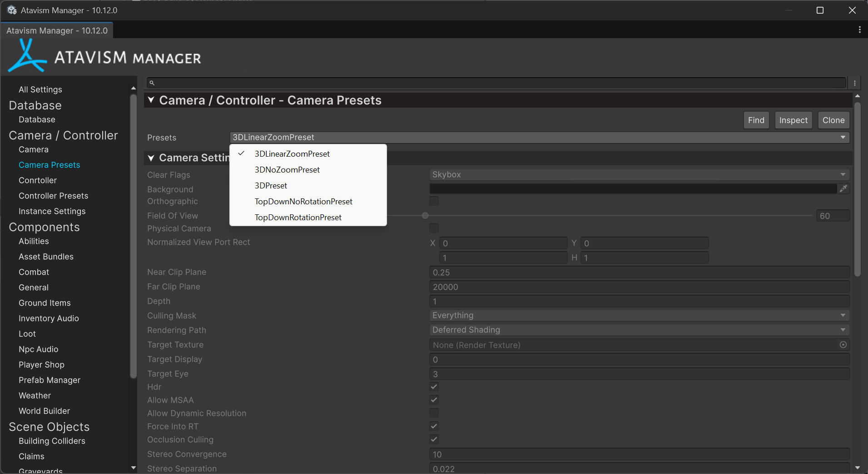This screenshot has height=474, width=868.
Task: Toggle the Physical Camera checkbox
Action: pos(434,228)
